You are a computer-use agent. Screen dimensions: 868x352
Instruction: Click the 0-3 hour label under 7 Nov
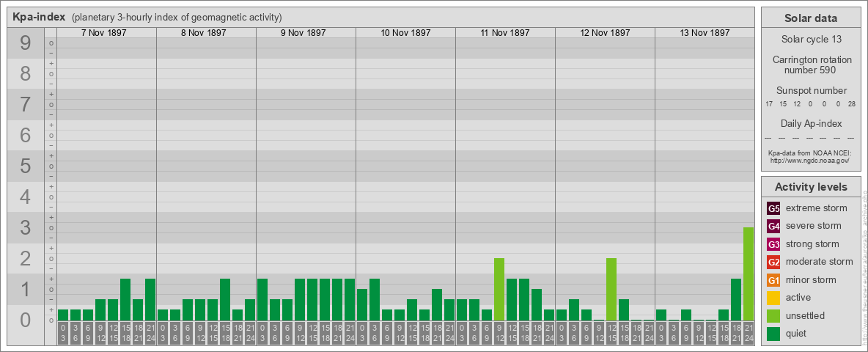pos(63,333)
